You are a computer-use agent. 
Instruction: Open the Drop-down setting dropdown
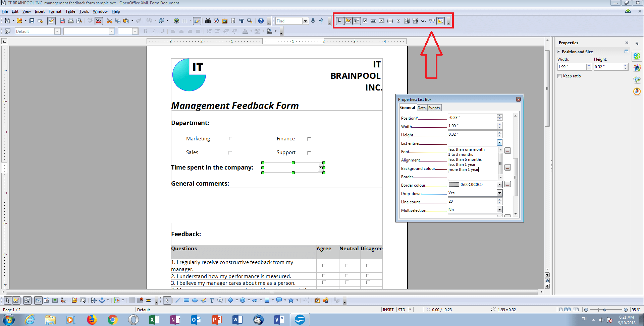[x=499, y=193]
